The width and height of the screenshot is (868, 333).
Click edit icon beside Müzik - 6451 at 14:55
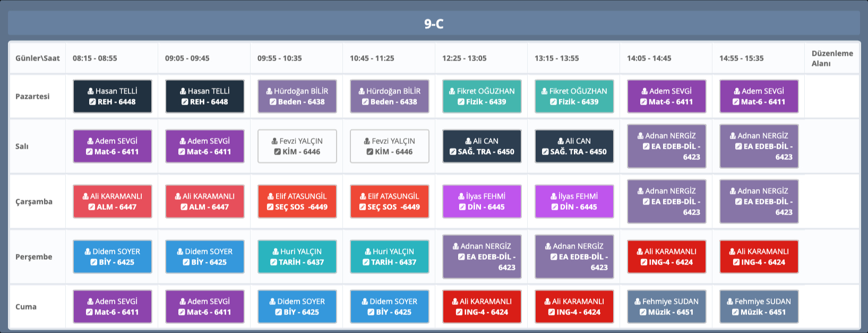[x=735, y=312]
